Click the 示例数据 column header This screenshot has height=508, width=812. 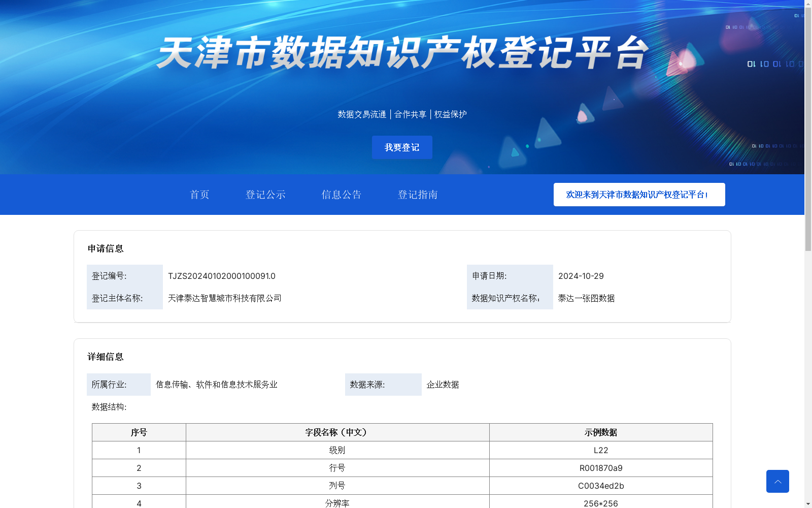[601, 432]
